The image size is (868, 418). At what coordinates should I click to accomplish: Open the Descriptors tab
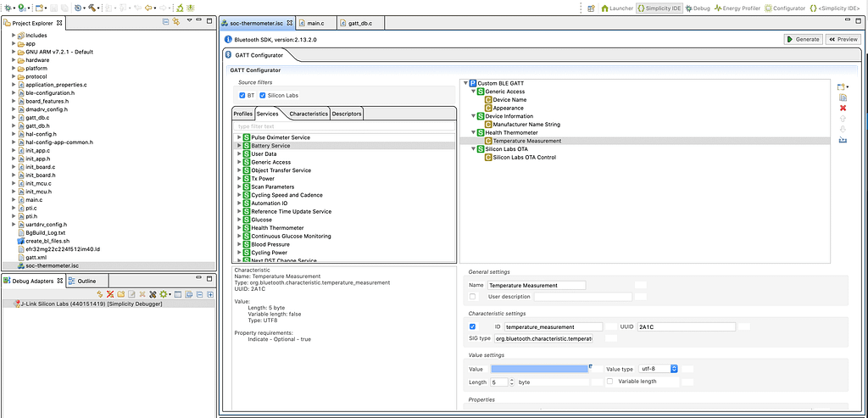coord(347,114)
